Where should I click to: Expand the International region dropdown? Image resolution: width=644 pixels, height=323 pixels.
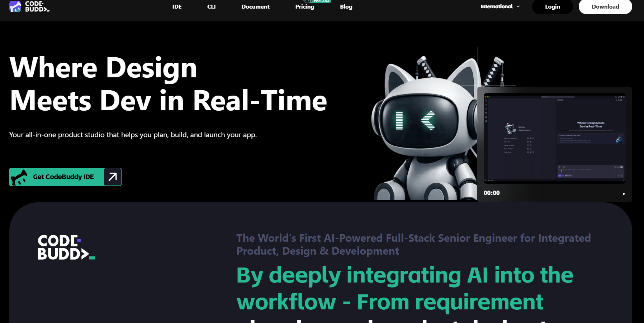[500, 6]
